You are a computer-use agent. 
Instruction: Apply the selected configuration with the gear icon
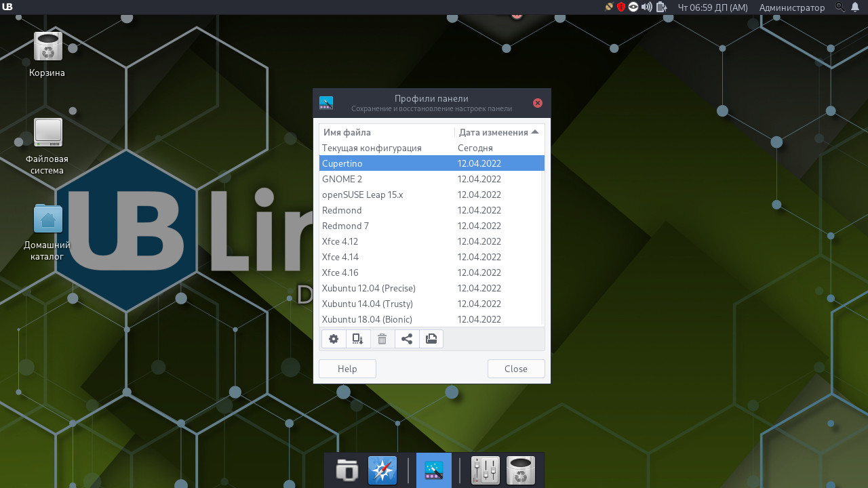click(x=334, y=339)
